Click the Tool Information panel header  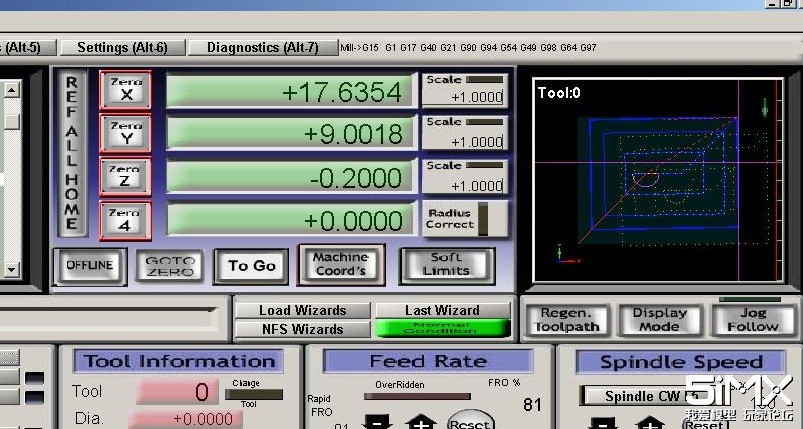[179, 361]
